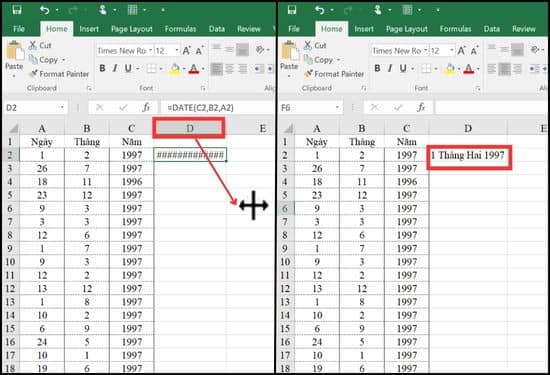
Task: Click Cut in left window clipboard group
Action: click(40, 45)
